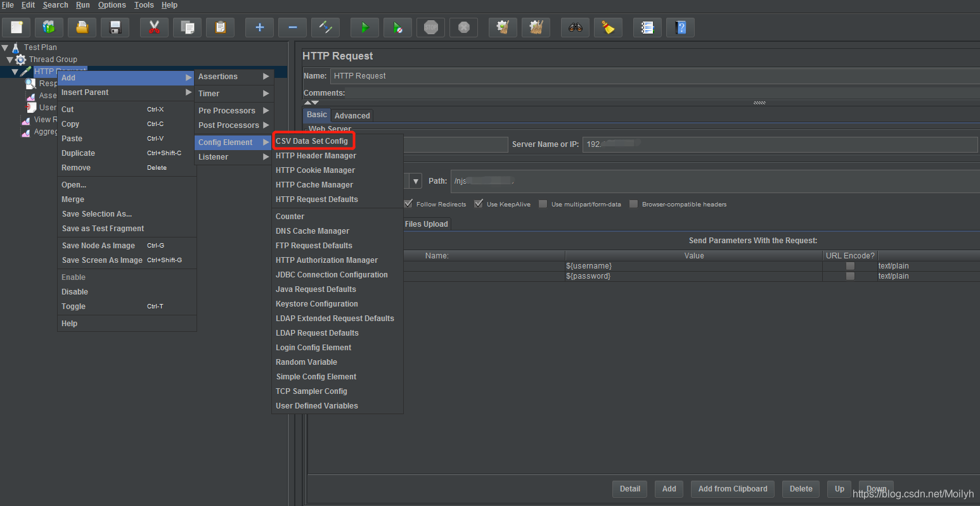Click the ${password} value cell
Screen dimensions: 980x506
point(693,276)
